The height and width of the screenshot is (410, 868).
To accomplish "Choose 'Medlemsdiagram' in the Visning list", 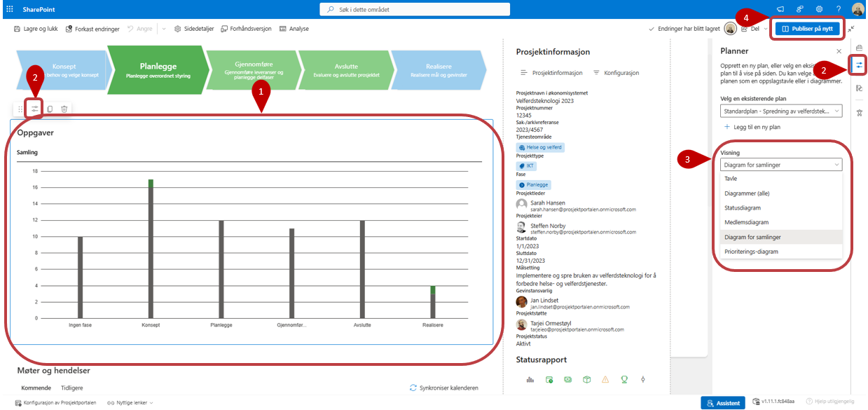I will point(745,222).
